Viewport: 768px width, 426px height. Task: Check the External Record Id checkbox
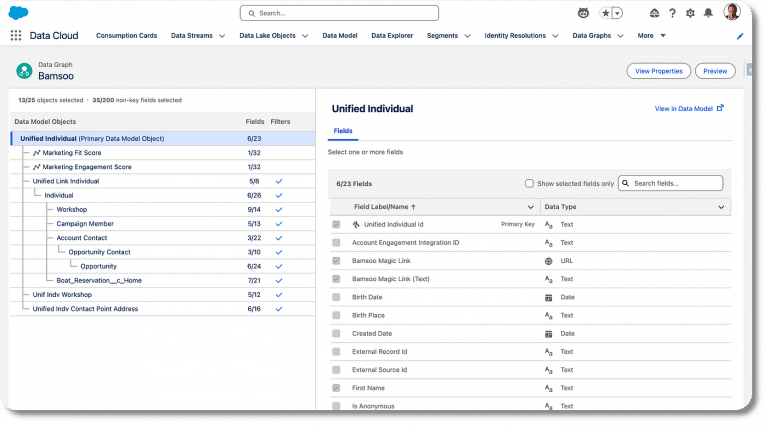point(336,352)
